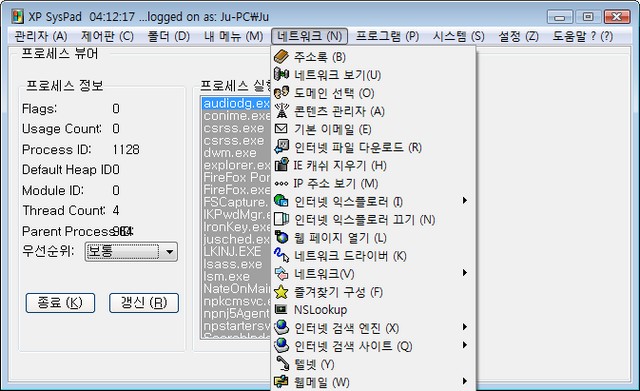Click the 종료 (K) button

[x=60, y=303]
